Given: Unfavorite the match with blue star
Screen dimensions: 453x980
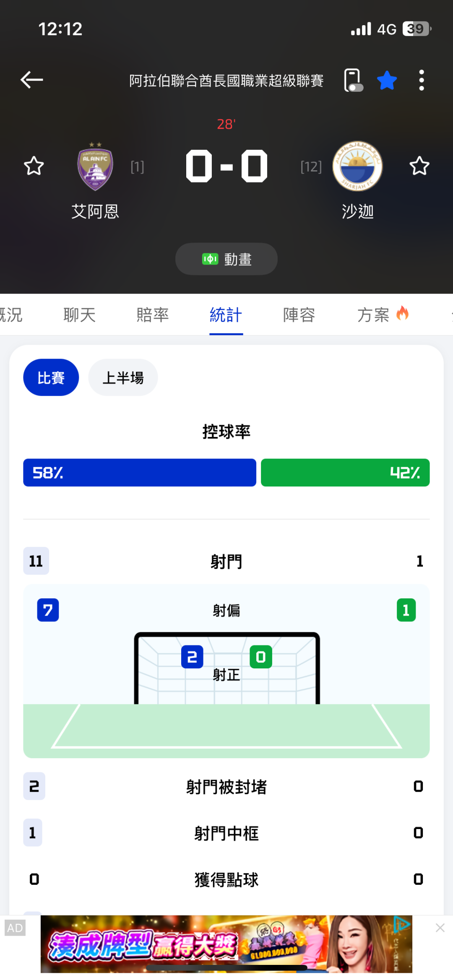Looking at the screenshot, I should (x=387, y=80).
